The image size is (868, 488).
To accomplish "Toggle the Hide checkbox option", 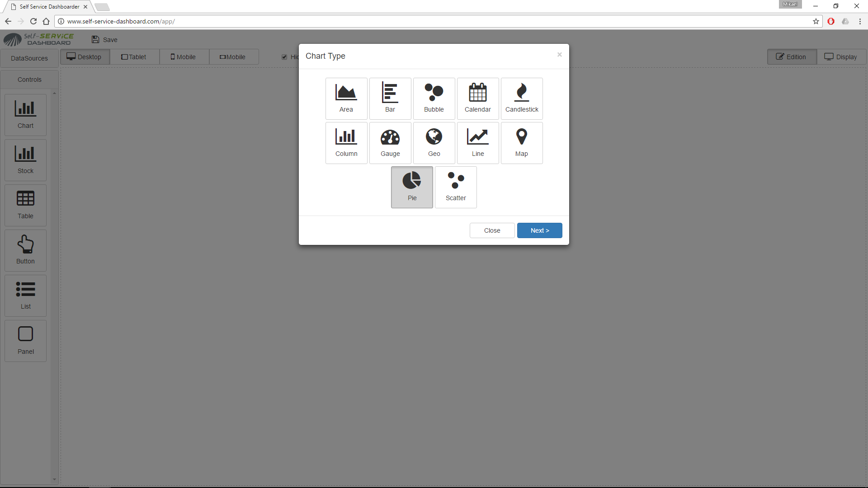I will (284, 56).
